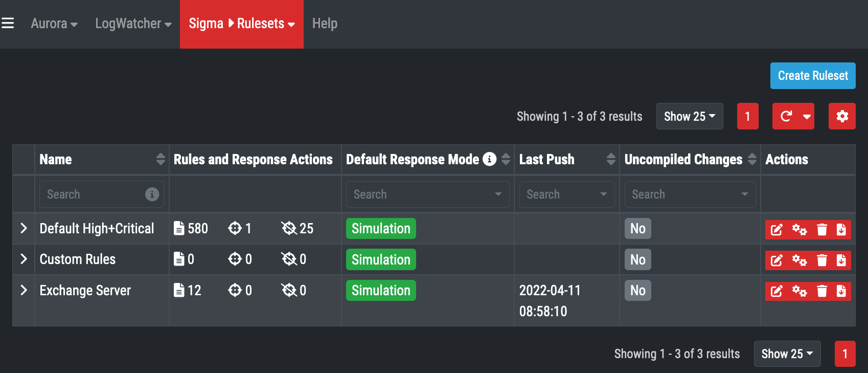Click the red refresh icon button
This screenshot has width=868, height=373.
click(786, 116)
